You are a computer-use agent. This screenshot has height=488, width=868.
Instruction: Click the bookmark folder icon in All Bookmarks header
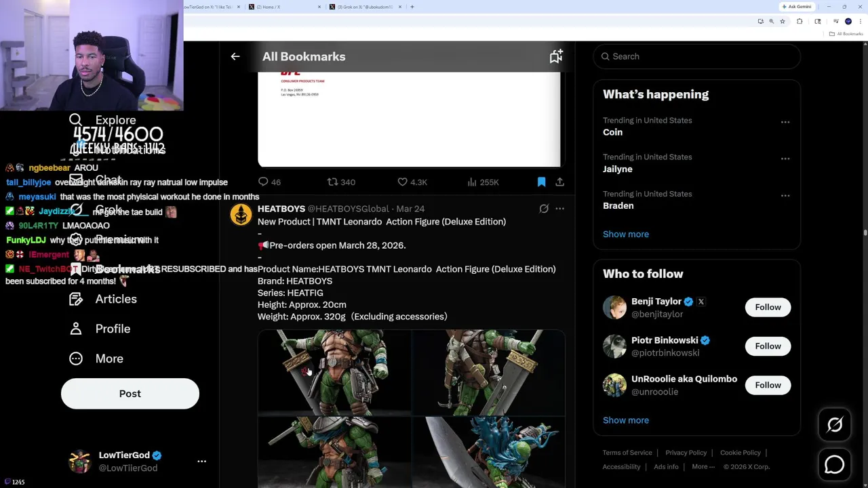pyautogui.click(x=556, y=57)
